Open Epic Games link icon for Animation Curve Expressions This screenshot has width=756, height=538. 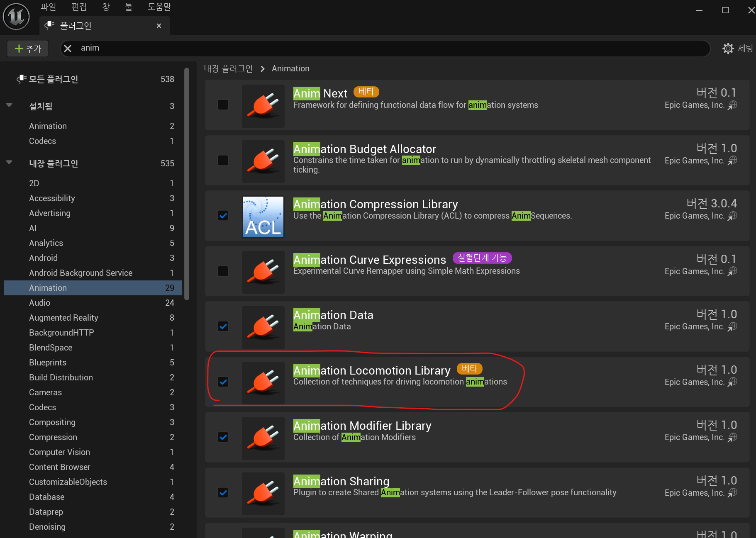[733, 271]
